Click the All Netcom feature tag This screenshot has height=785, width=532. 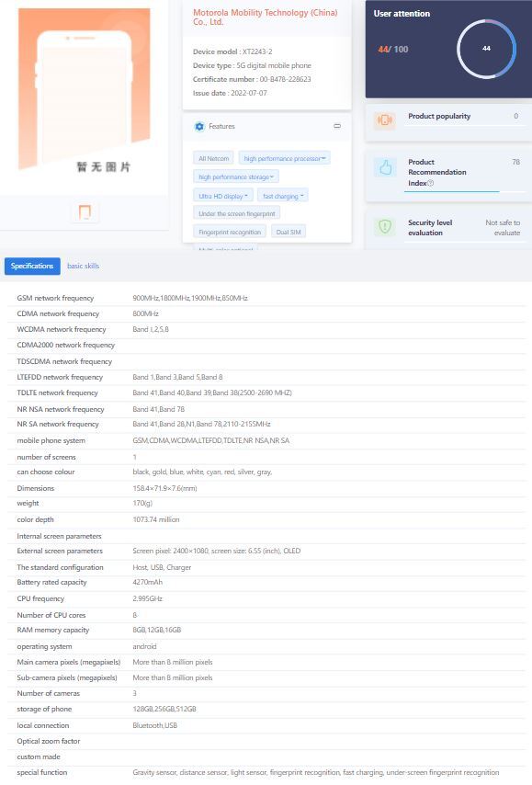pyautogui.click(x=213, y=158)
